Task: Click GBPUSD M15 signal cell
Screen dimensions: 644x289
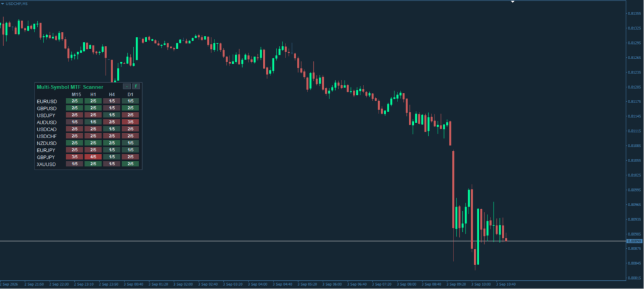Action: 74,108
